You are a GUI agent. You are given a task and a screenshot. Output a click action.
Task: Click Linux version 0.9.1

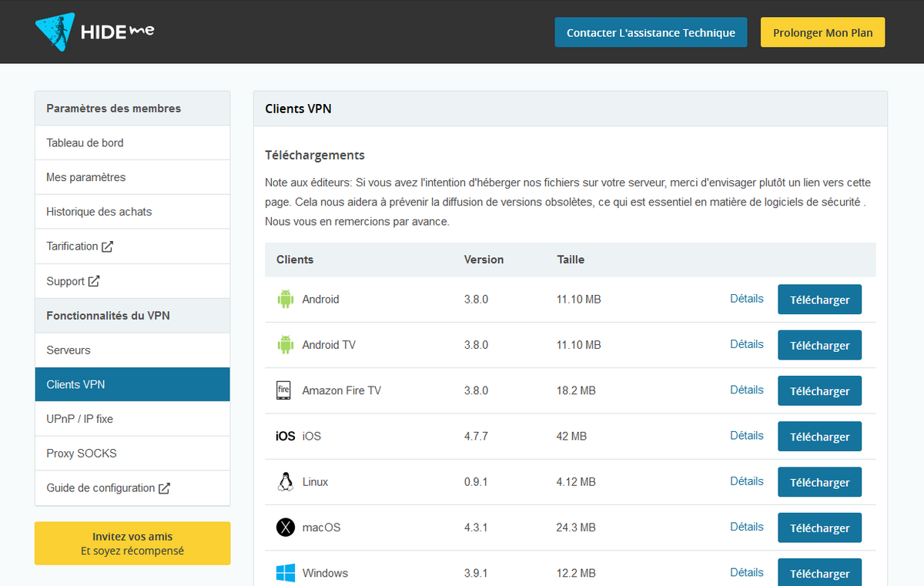pyautogui.click(x=476, y=482)
